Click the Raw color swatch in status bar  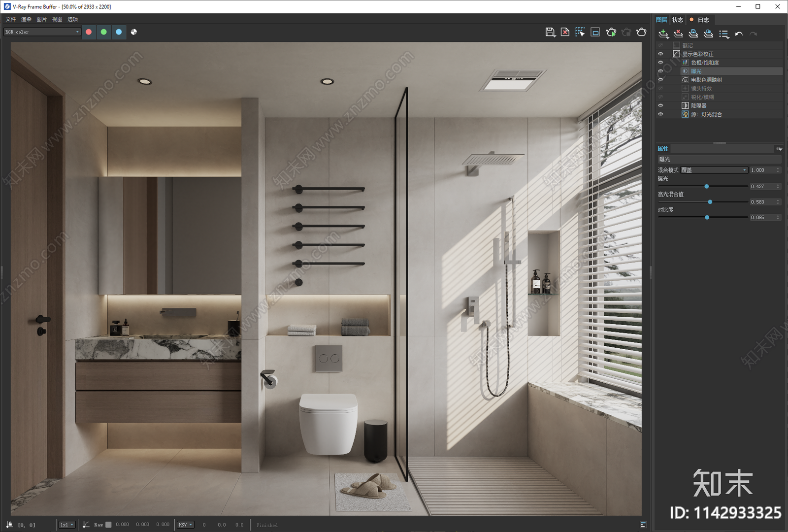(108, 525)
